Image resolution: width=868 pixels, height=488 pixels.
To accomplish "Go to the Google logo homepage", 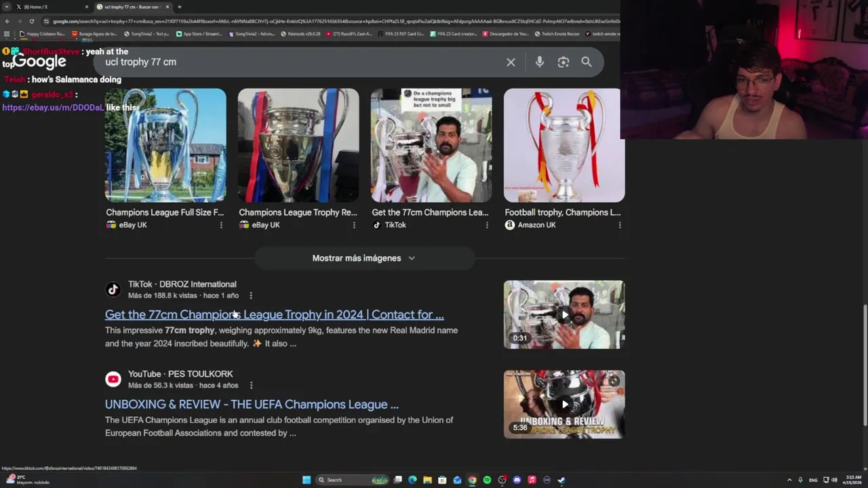I will pyautogui.click(x=39, y=61).
